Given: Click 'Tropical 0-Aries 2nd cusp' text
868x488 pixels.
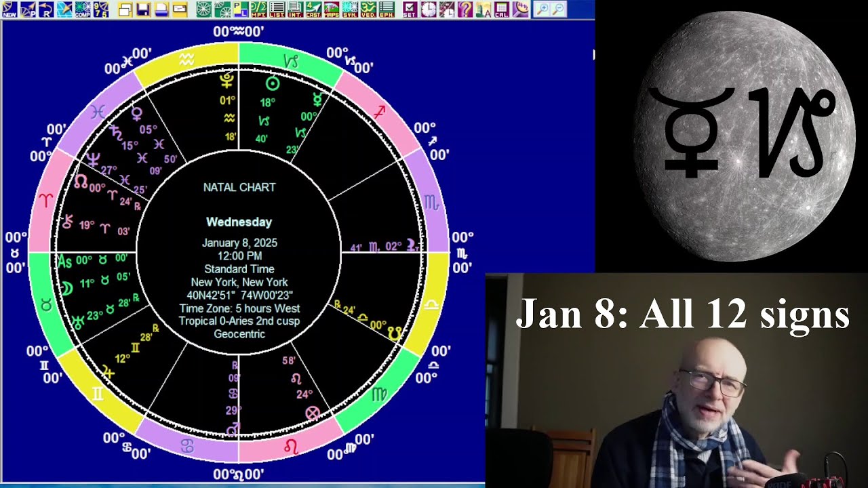Looking at the screenshot, I should tap(239, 321).
